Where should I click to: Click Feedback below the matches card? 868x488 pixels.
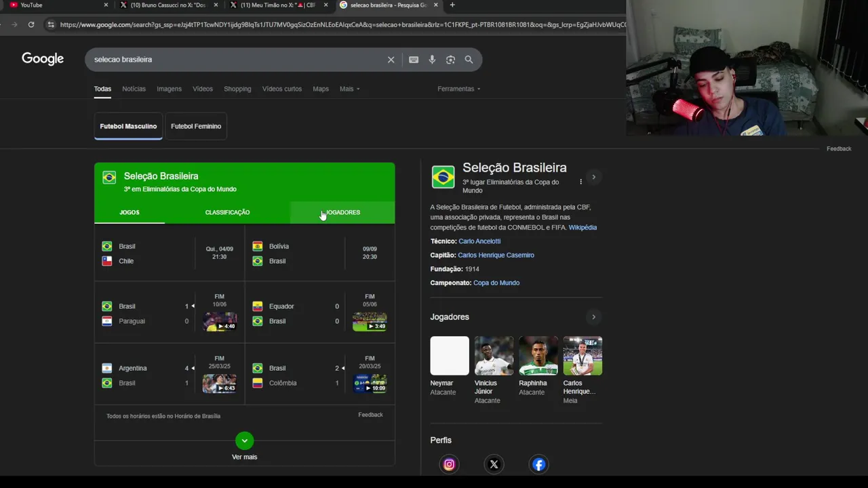pyautogui.click(x=370, y=415)
